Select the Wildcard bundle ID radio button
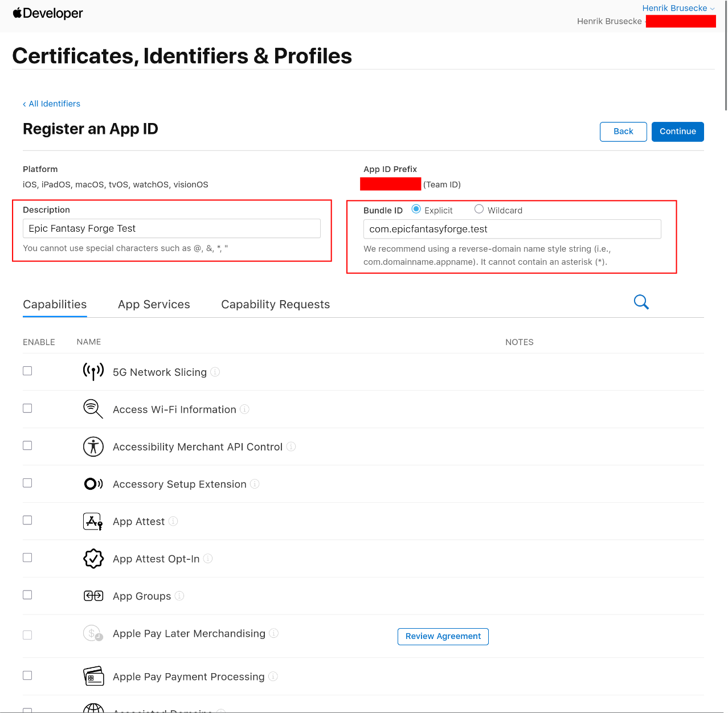 point(479,210)
